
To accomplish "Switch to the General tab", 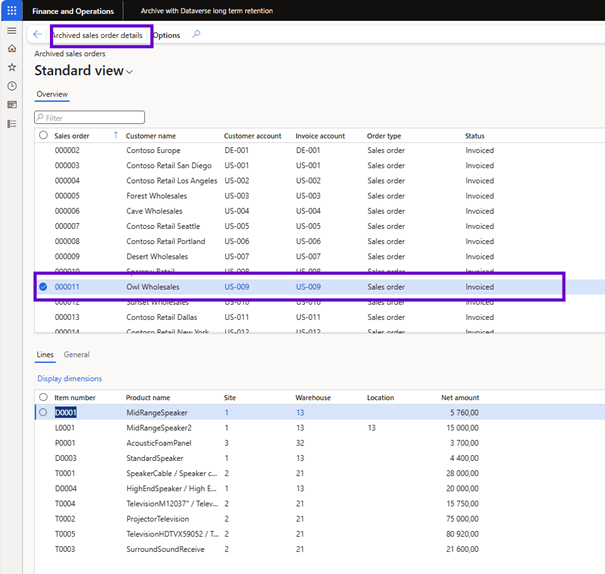I will [x=76, y=355].
